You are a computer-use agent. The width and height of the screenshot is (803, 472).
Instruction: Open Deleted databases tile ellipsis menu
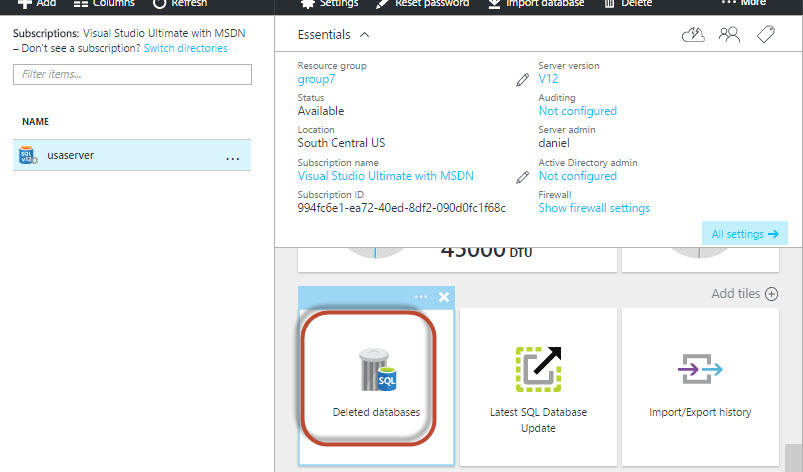(x=421, y=297)
